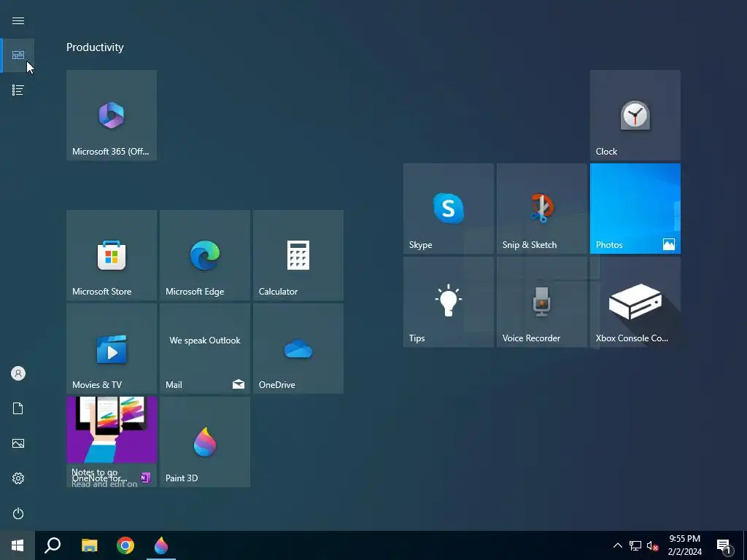
Task: Launch Voice Recorder tile
Action: [542, 302]
